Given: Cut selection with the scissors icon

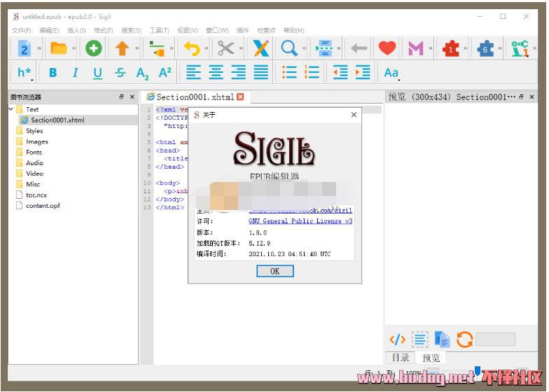Looking at the screenshot, I should tap(225, 48).
